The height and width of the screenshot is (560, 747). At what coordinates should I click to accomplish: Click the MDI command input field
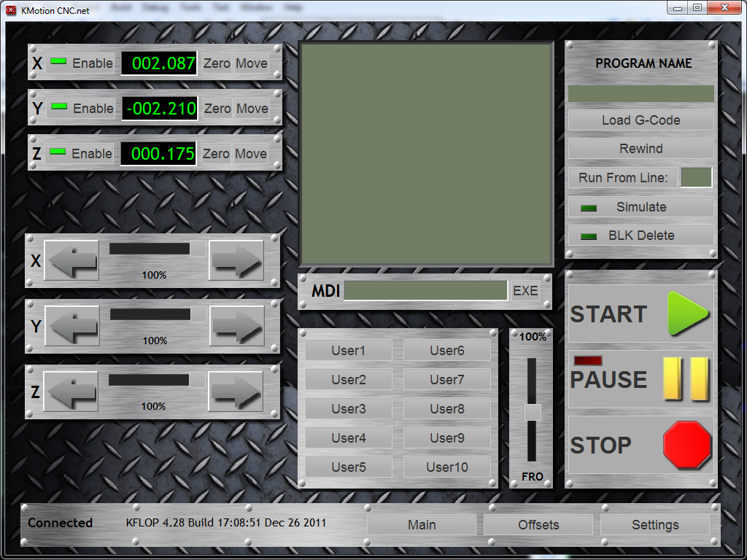click(x=425, y=291)
